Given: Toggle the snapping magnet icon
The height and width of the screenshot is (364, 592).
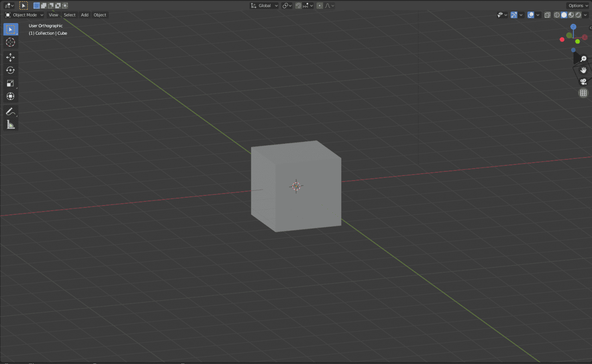Looking at the screenshot, I should (298, 6).
